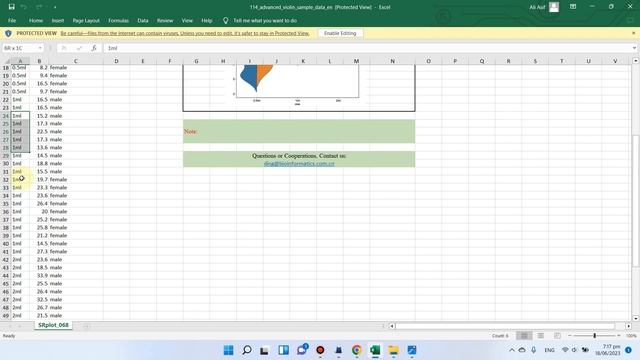Show hidden tray icons chevron
640x360 pixels.
[511, 350]
